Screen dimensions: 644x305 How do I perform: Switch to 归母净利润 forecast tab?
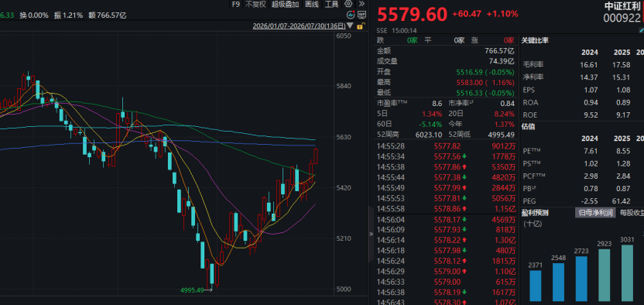[595, 213]
